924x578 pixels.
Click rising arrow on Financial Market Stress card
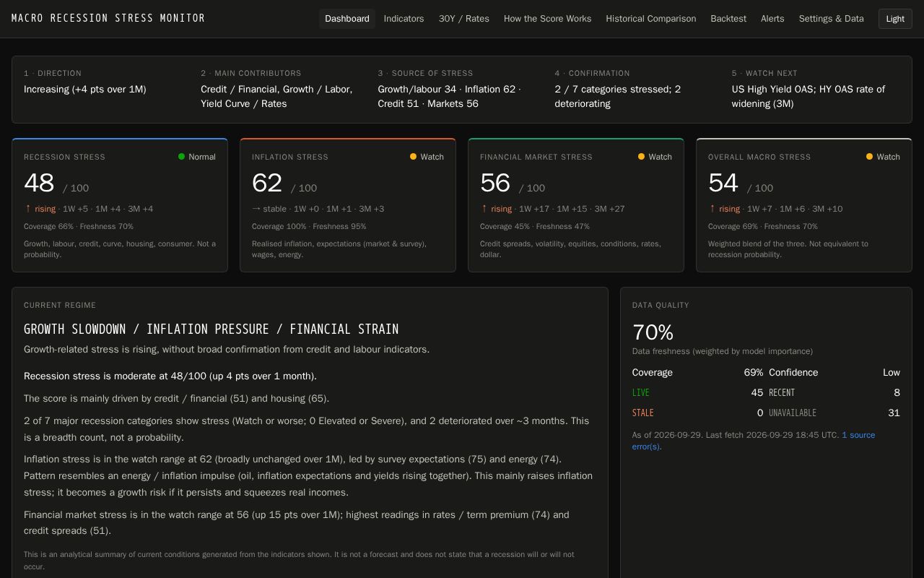click(484, 209)
